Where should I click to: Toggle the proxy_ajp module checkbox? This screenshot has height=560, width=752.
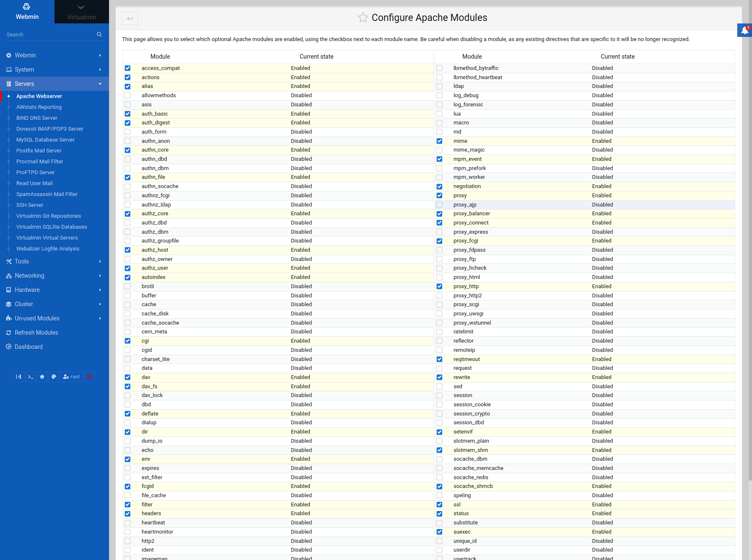coord(439,205)
